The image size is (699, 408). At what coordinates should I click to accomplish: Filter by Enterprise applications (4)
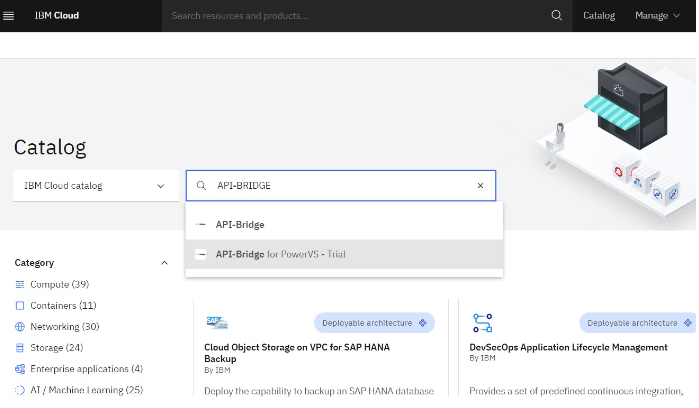(x=86, y=369)
